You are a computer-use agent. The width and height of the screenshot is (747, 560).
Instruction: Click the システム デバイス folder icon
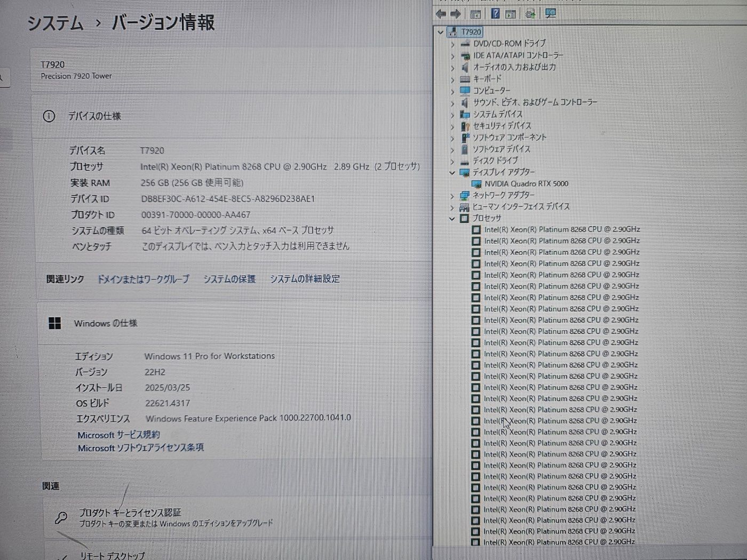[465, 114]
